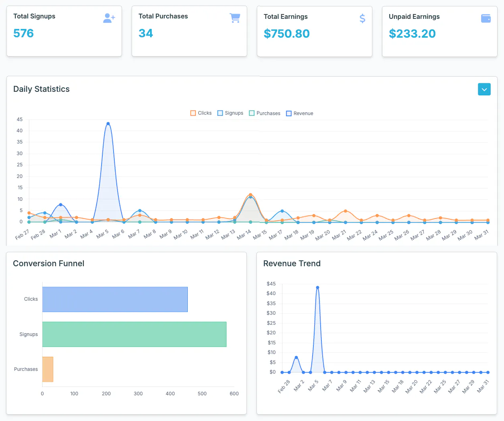Click the Mar 21 clicks point in Daily Statistics
The image size is (504, 421).
pos(345,211)
